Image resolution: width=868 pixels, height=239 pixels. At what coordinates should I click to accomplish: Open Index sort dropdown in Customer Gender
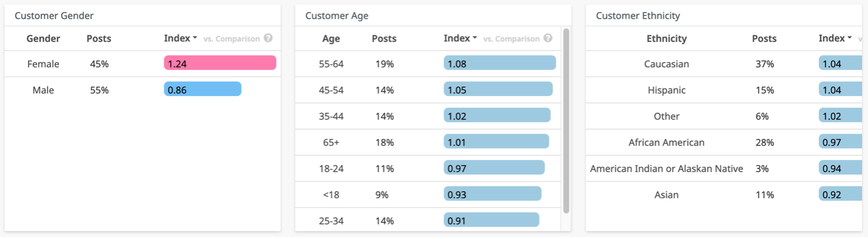(x=181, y=38)
